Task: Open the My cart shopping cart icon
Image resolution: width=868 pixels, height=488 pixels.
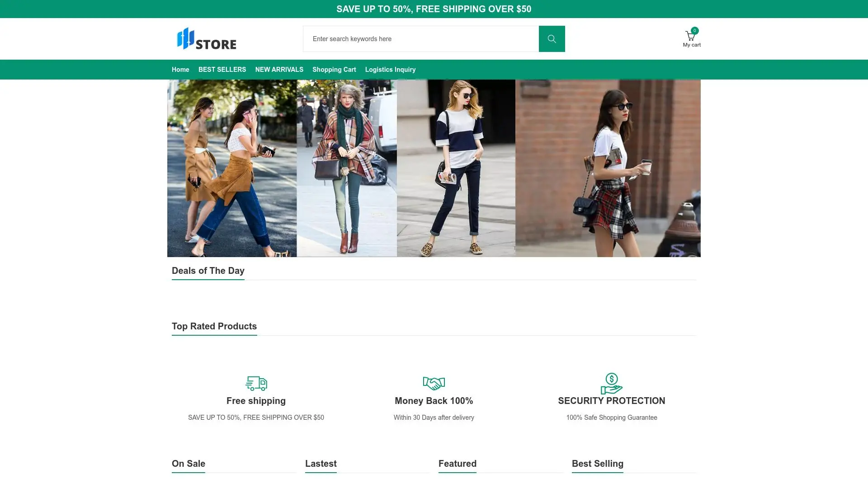Action: pos(690,37)
